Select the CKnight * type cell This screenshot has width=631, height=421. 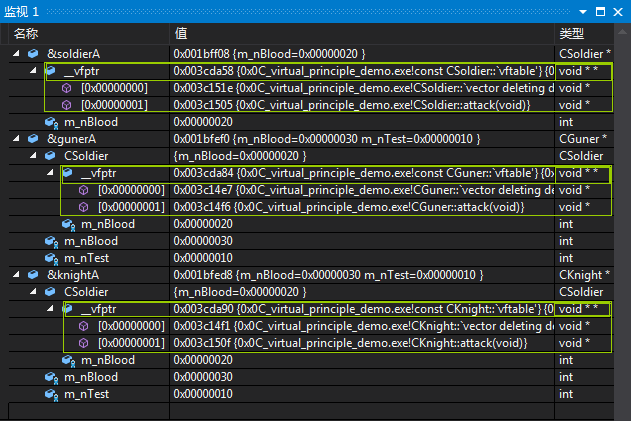(584, 275)
